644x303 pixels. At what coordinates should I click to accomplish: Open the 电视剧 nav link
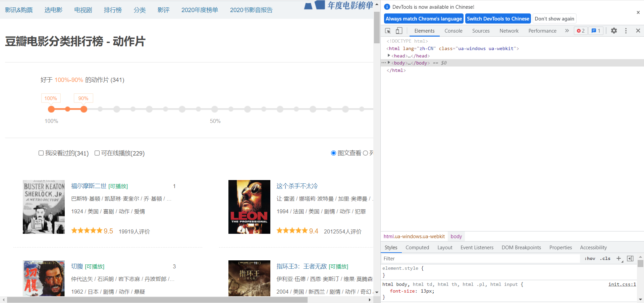[83, 10]
